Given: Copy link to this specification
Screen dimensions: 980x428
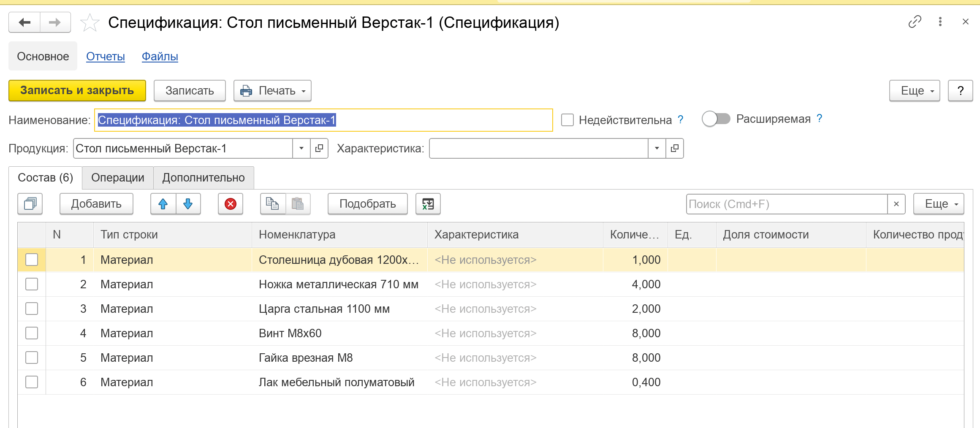Looking at the screenshot, I should (915, 22).
